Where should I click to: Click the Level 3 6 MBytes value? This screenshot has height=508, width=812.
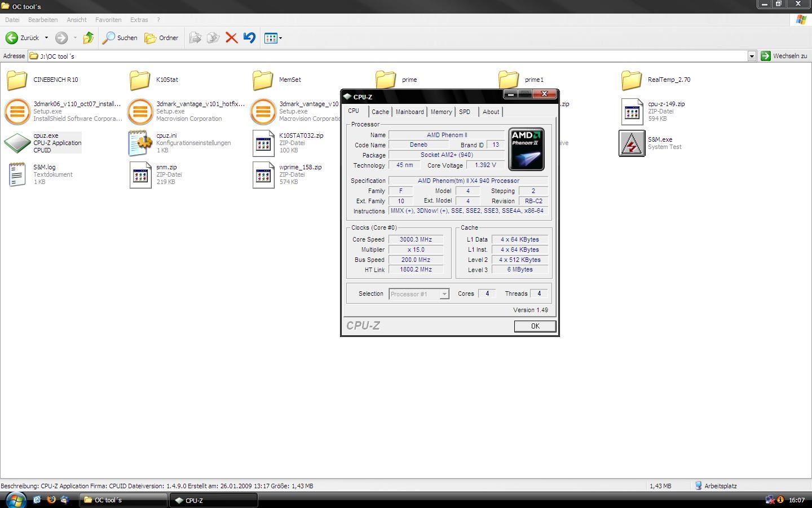coord(520,270)
